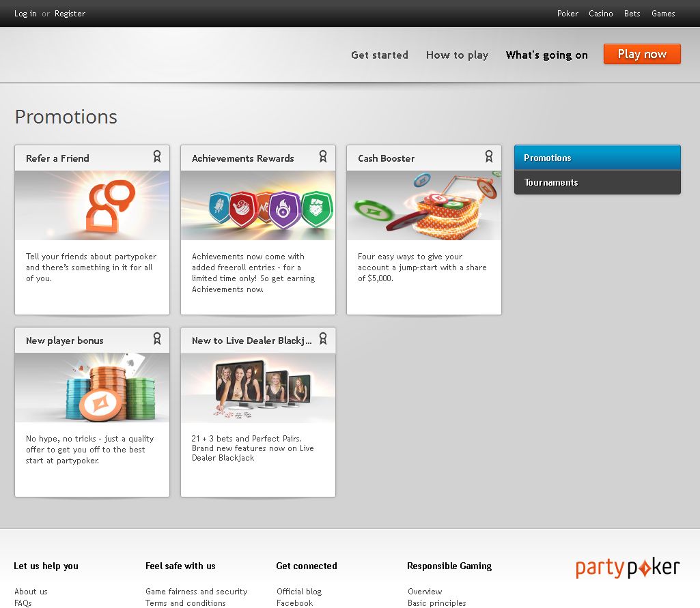Open the Achievements Rewards card title
The image size is (700, 608).
click(243, 158)
